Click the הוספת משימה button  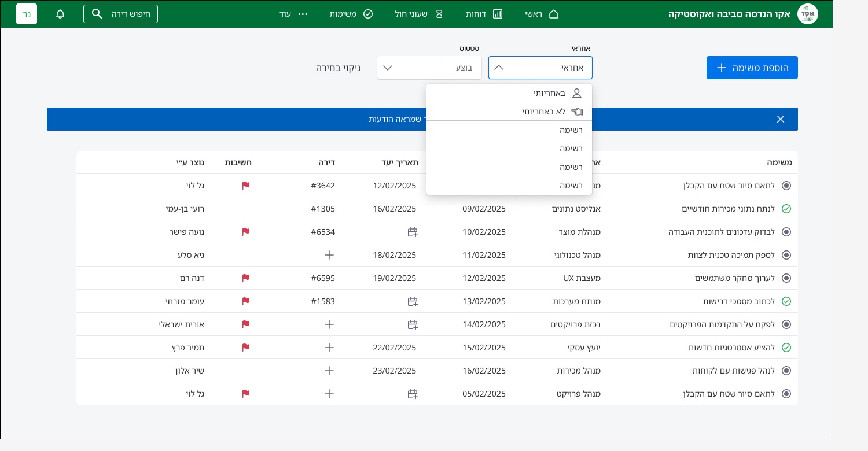[x=752, y=68]
